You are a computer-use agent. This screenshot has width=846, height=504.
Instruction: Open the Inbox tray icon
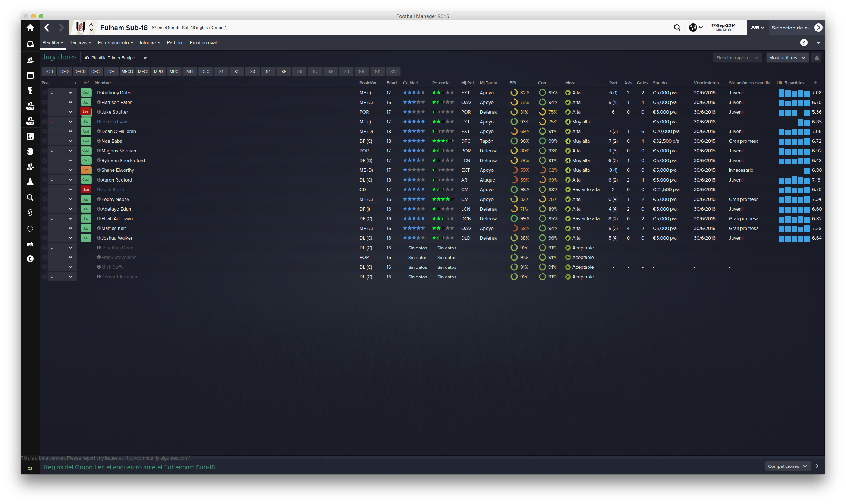pos(30,44)
